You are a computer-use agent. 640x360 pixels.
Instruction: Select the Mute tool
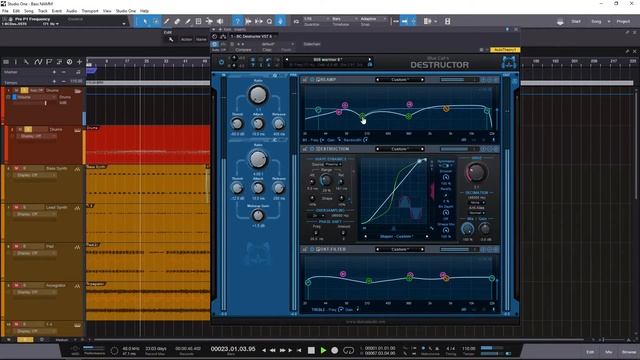(198, 21)
